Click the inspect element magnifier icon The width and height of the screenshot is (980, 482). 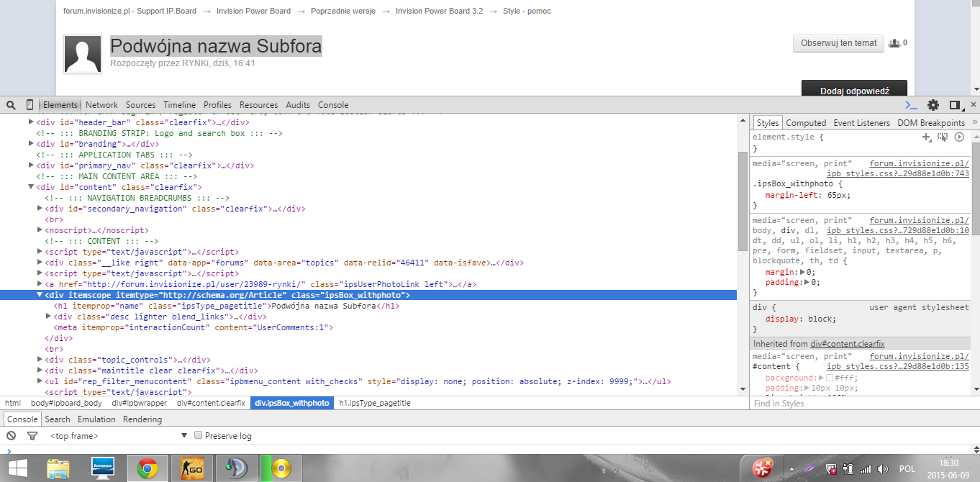coord(11,105)
